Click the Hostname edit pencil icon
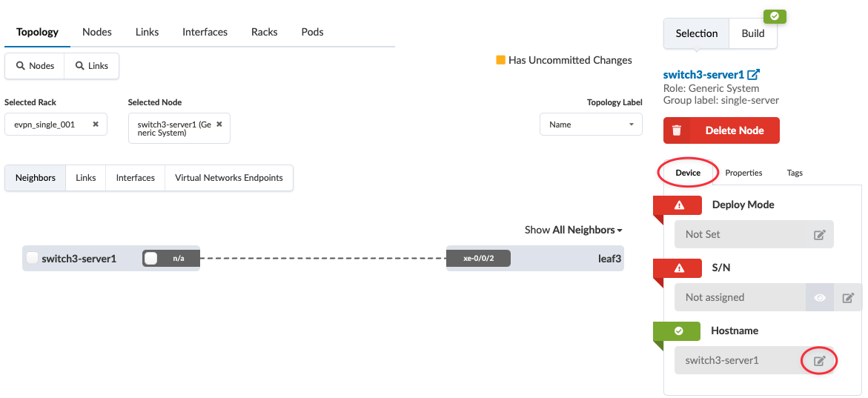 (x=819, y=361)
